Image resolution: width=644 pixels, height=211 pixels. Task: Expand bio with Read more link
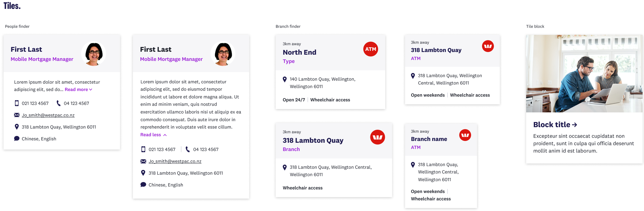point(78,90)
